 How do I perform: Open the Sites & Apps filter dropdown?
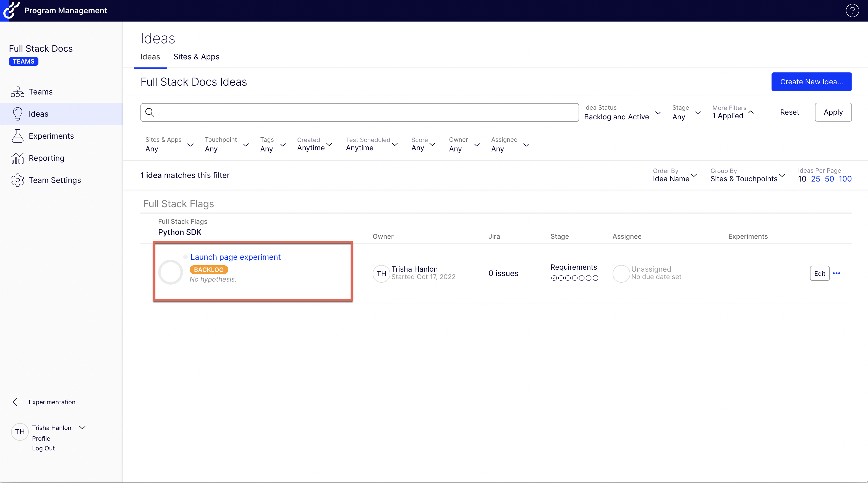pyautogui.click(x=169, y=145)
